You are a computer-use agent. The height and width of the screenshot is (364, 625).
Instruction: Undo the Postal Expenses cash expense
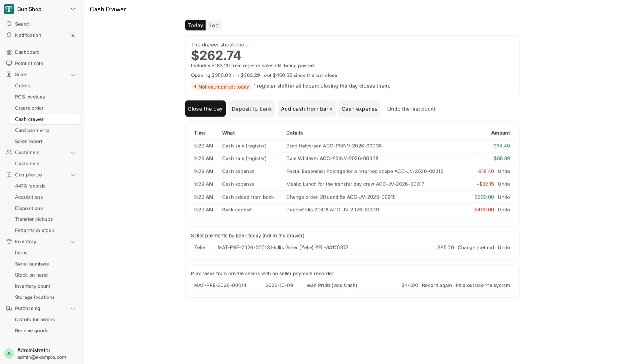click(504, 171)
